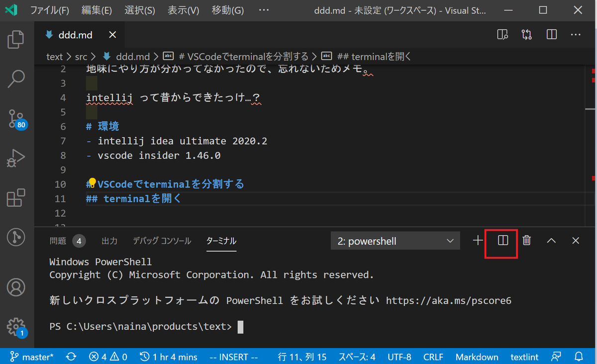The width and height of the screenshot is (597, 364).
Task: Switch to 出力 panel tab
Action: point(109,241)
